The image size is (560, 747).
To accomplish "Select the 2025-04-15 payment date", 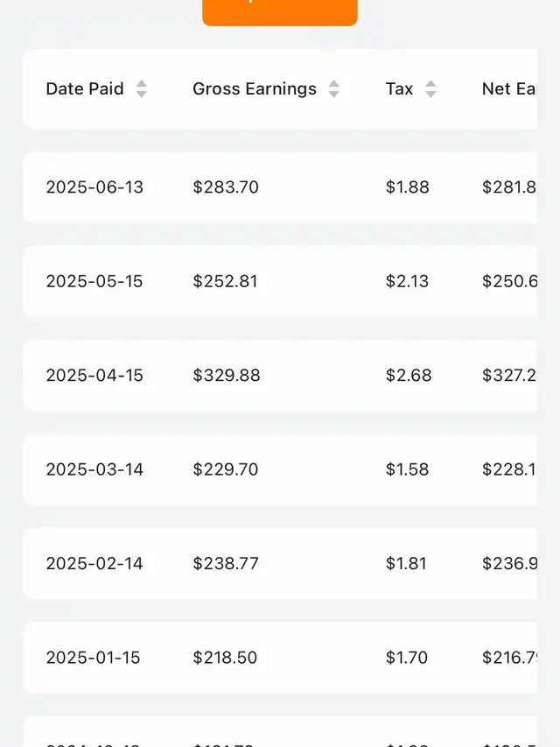I will pos(94,375).
